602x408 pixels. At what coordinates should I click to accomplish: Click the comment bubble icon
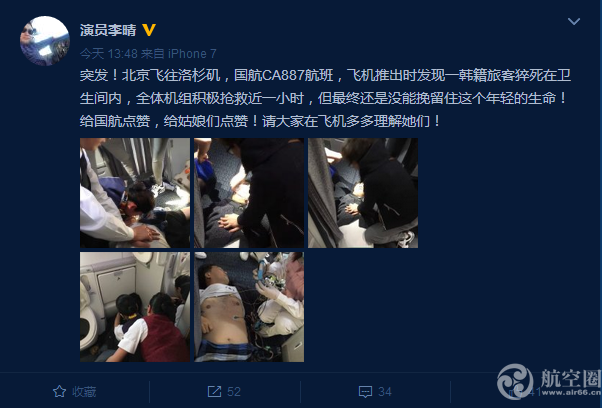[x=365, y=392]
